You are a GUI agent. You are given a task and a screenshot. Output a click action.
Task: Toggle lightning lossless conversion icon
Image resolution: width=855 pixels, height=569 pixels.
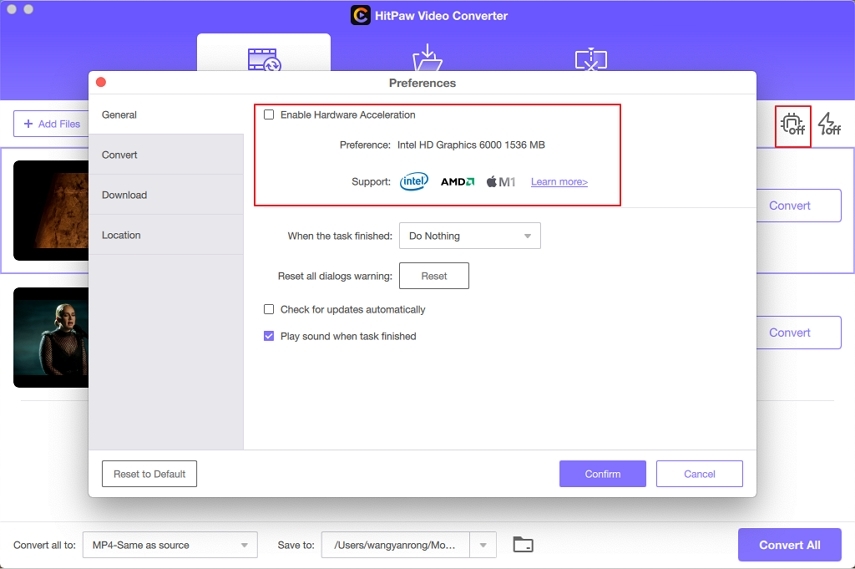coord(829,124)
